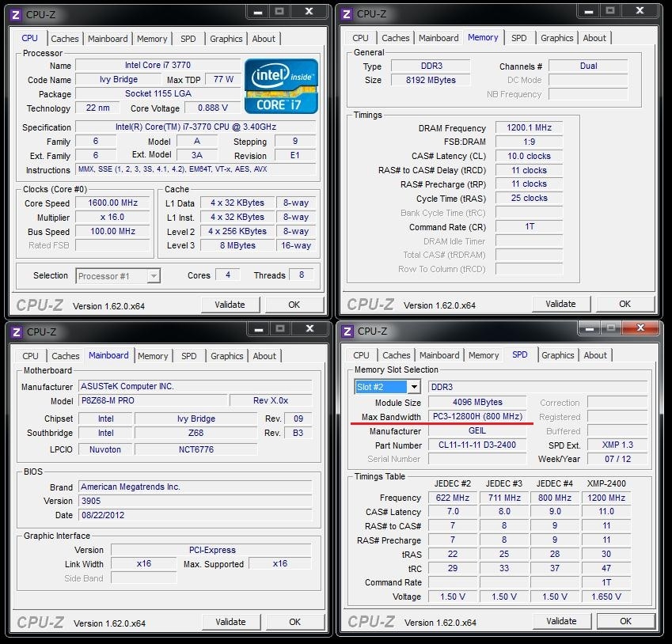
Task: Open Graphics tab in the CPU window
Action: (x=226, y=39)
